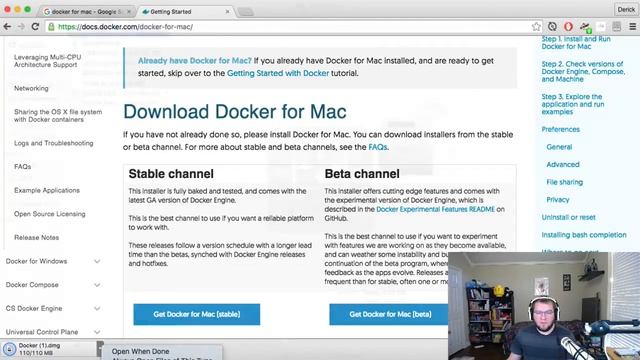Close the docker for mac Google tab
Image resolution: width=640 pixels, height=360 pixels.
[129, 12]
